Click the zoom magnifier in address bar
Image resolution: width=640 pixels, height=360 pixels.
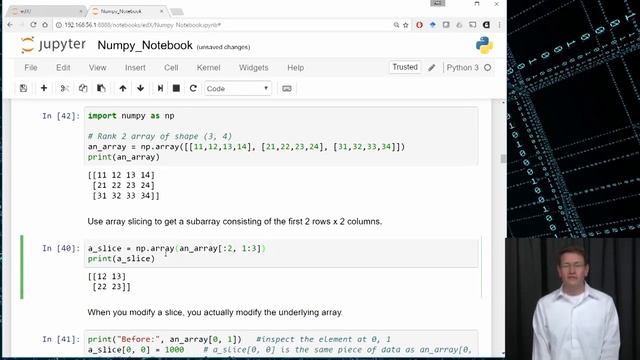pyautogui.click(x=396, y=25)
